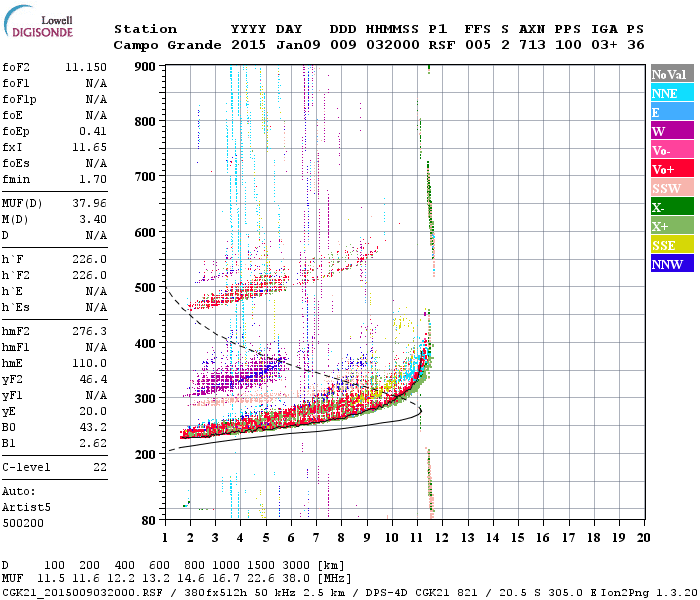Select the E legend swatch
700x600 pixels.
(672, 112)
